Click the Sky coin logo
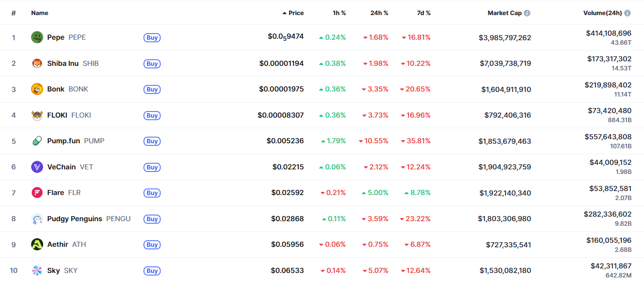 point(37,270)
